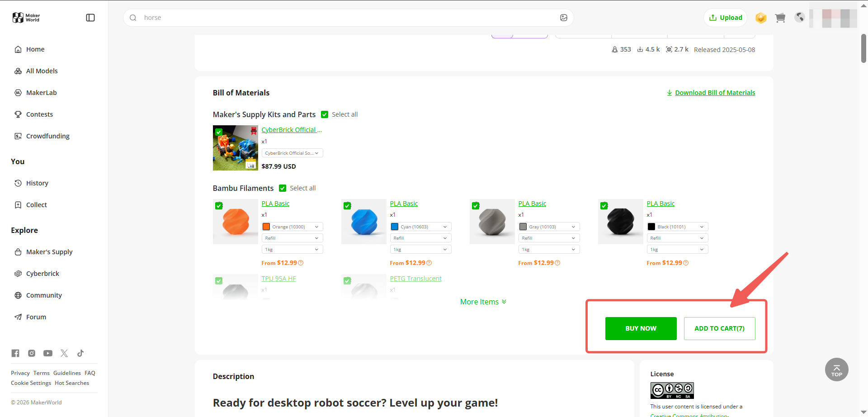Viewport: 868px width, 417px height.
Task: Open the Instagram social link
Action: (32, 353)
